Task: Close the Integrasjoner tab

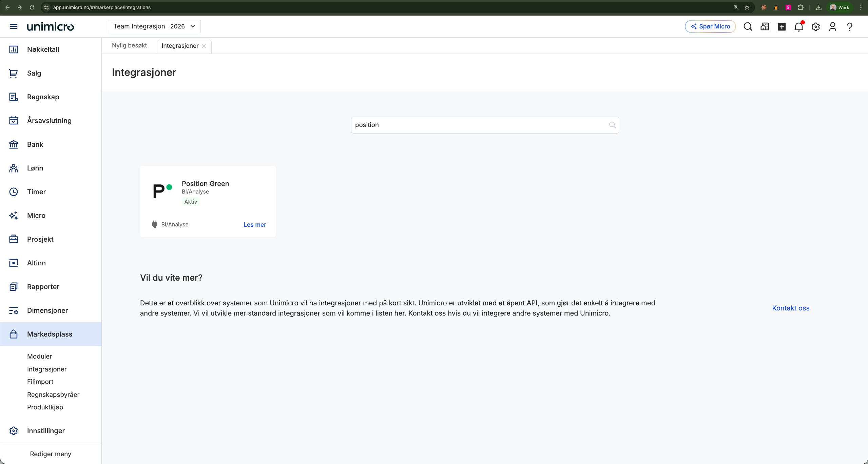Action: [x=204, y=46]
